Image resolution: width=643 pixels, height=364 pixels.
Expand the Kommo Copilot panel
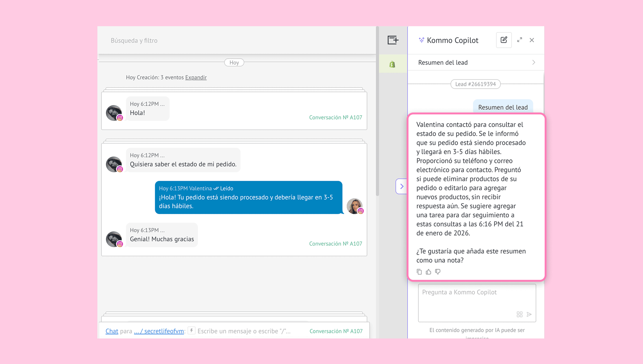tap(520, 40)
